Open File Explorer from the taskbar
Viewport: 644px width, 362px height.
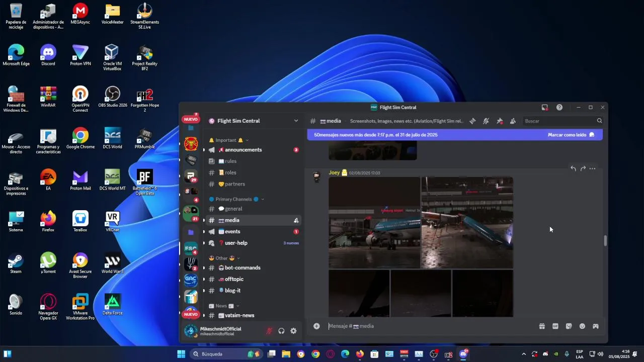pyautogui.click(x=286, y=354)
